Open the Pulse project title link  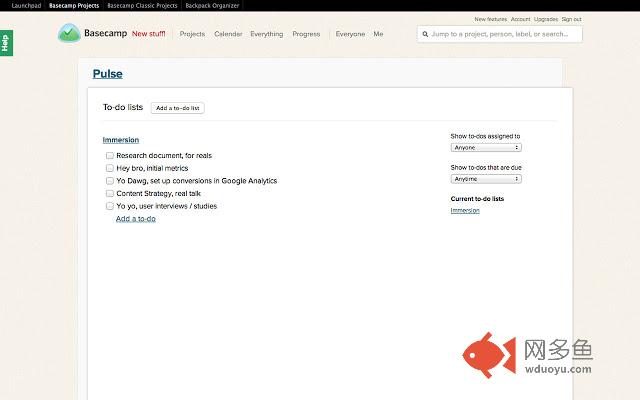coord(107,74)
